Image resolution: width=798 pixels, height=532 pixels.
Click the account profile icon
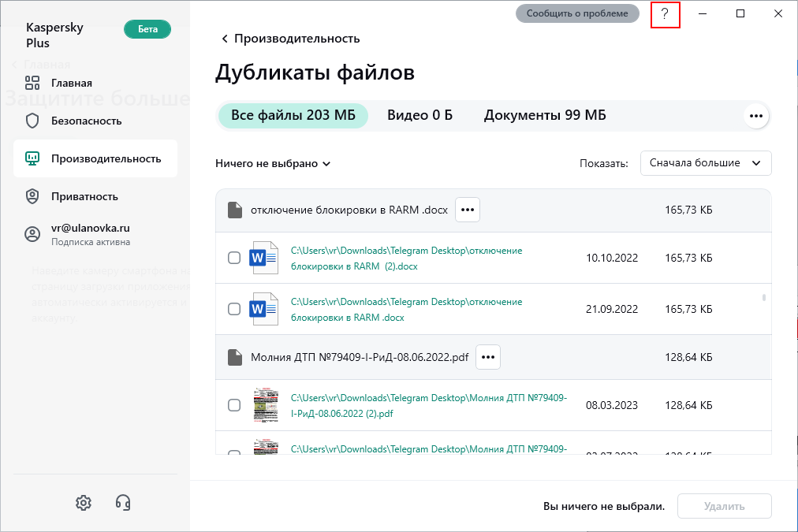click(32, 234)
